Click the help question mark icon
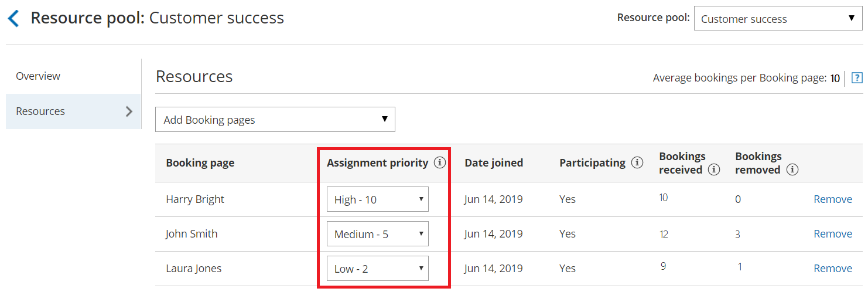This screenshot has height=295, width=868. 857,78
